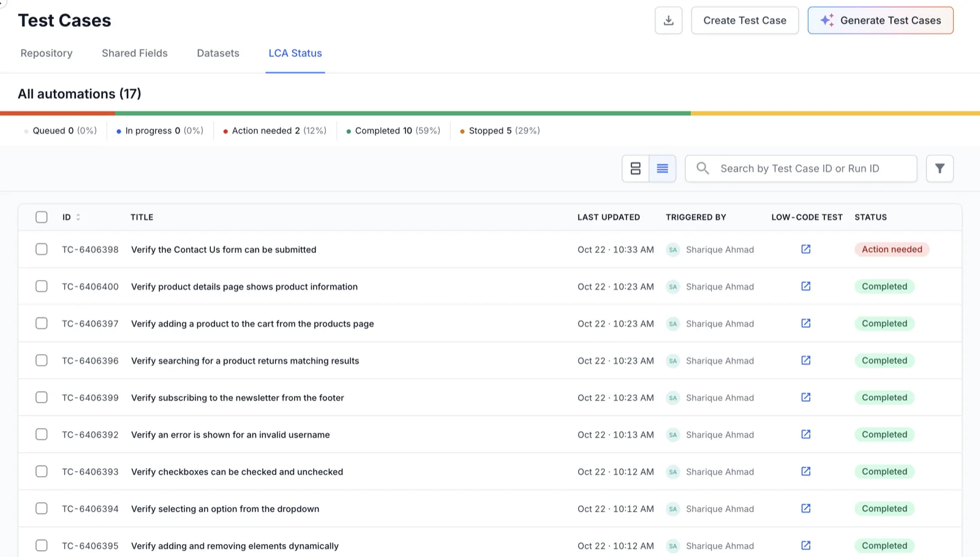Viewport: 980px width, 557px height.
Task: Click Sharique Ahmad avatar in TC-6406398 row
Action: coord(673,249)
